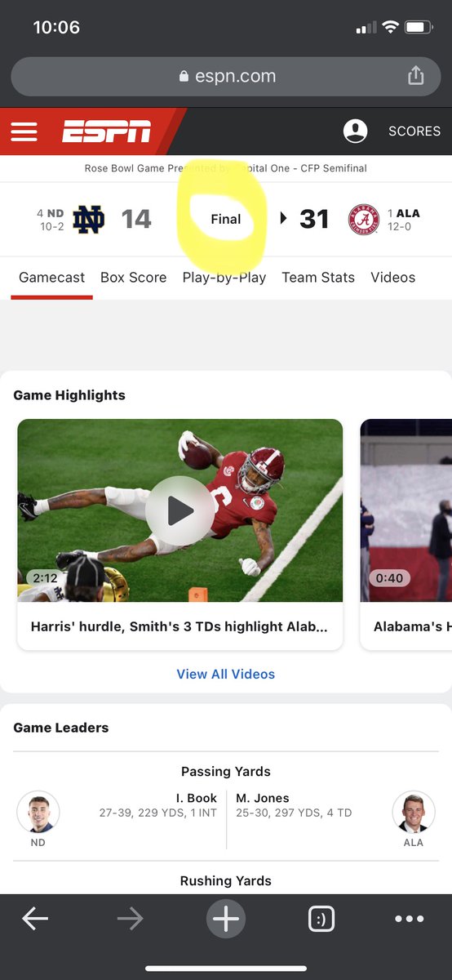Open the browser tab switcher icon
452x980 pixels.
(321, 919)
